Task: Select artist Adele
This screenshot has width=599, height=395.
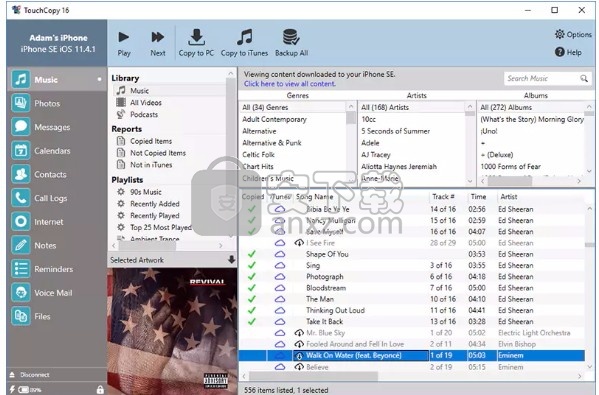Action: (x=370, y=143)
